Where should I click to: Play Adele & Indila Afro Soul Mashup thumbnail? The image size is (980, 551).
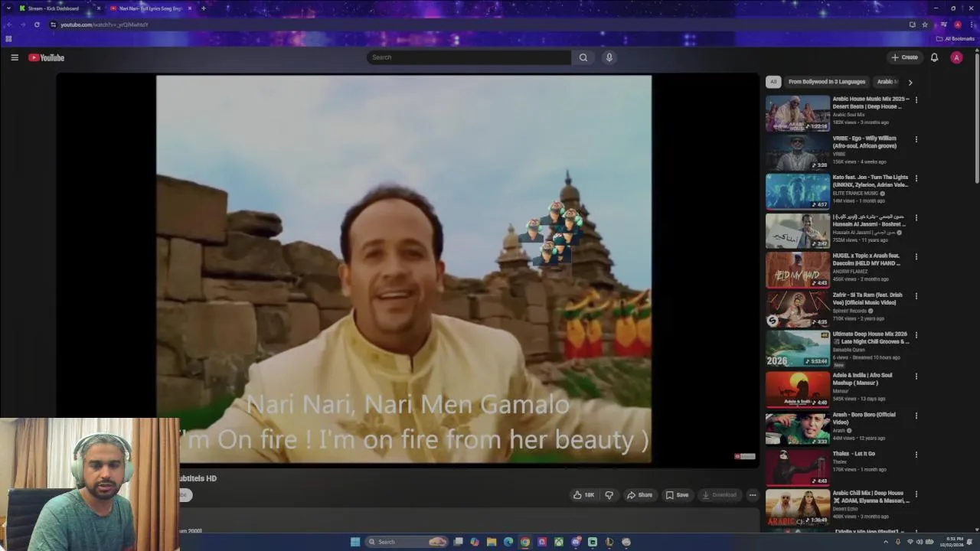click(x=798, y=389)
